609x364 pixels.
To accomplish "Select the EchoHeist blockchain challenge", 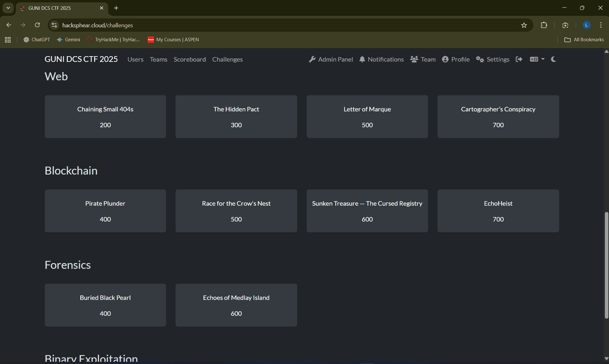I will click(498, 211).
